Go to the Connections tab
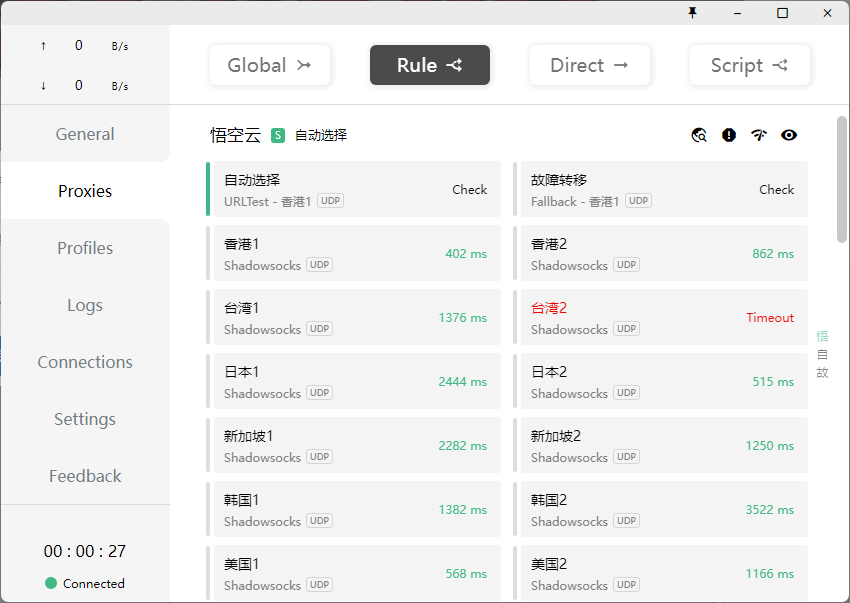This screenshot has width=850, height=603. (x=85, y=362)
